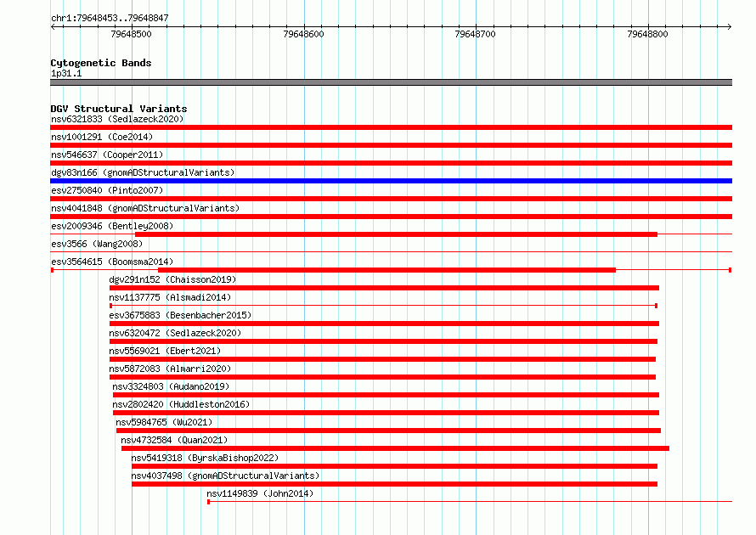
Task: Click the thin red line under esv3566 (Wang2008)
Action: (391, 251)
